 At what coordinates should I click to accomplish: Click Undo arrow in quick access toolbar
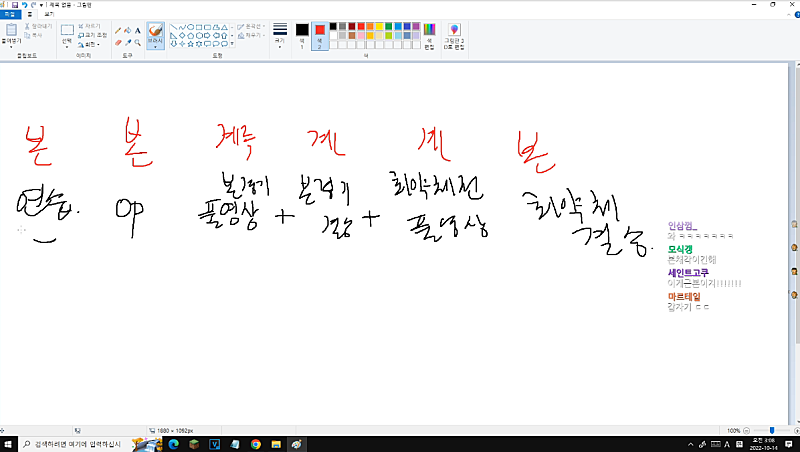pos(24,5)
